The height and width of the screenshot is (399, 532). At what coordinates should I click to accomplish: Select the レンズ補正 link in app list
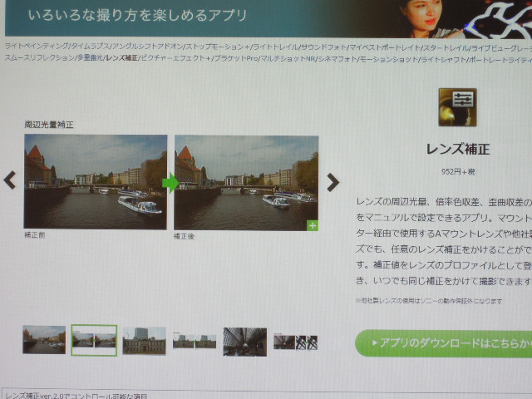click(x=122, y=58)
